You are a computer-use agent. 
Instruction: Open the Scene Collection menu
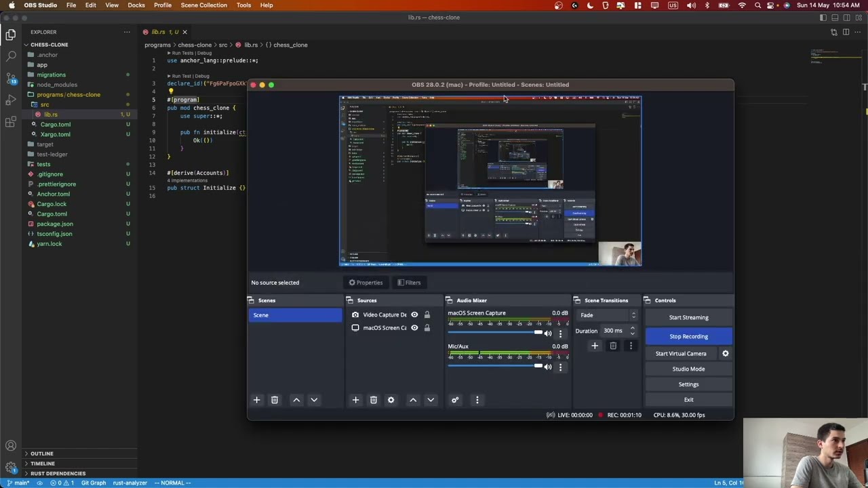tap(204, 5)
